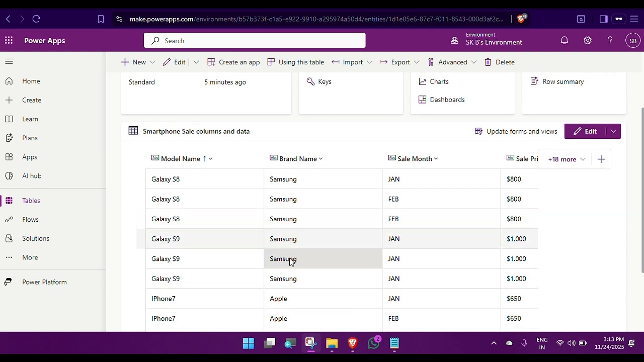
Task: Open Brave Shields lion icon
Action: click(x=521, y=19)
